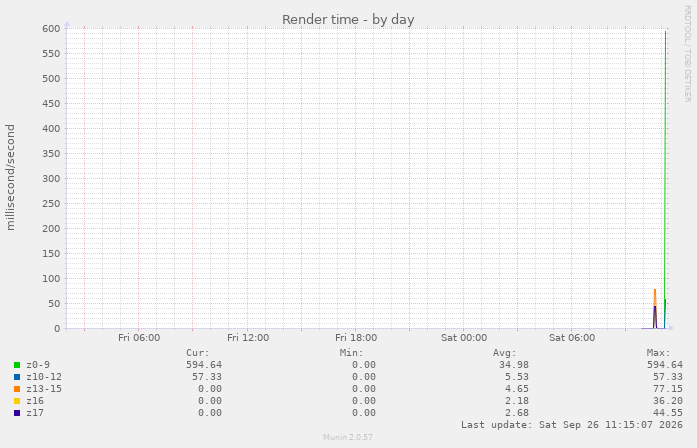697x448 pixels.
Task: Click the z13-15 legend label
Action: click(44, 389)
